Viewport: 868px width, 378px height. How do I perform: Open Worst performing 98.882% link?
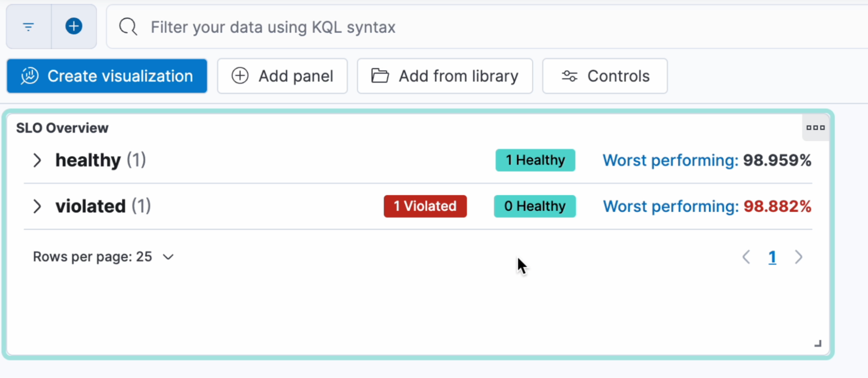[x=707, y=206]
